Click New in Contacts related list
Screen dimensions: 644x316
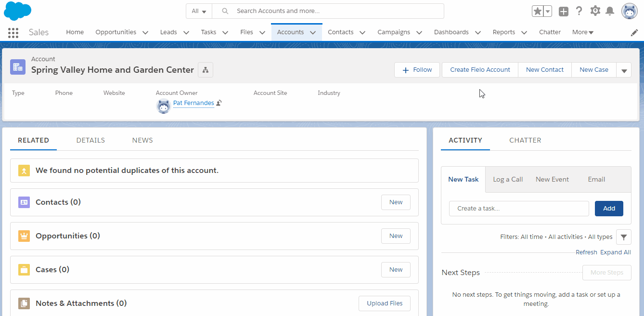(396, 202)
